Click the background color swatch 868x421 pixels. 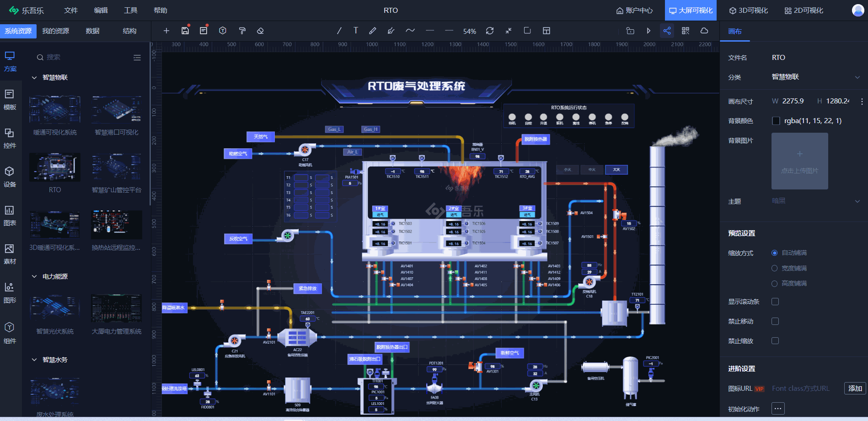[x=776, y=120]
